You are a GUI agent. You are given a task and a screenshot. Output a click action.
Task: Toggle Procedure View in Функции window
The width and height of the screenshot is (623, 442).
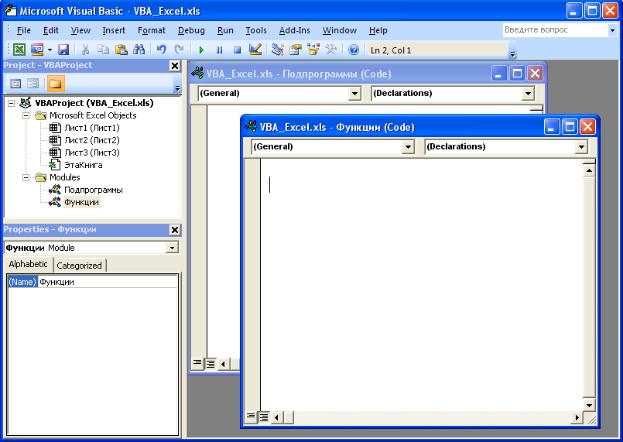pos(251,417)
